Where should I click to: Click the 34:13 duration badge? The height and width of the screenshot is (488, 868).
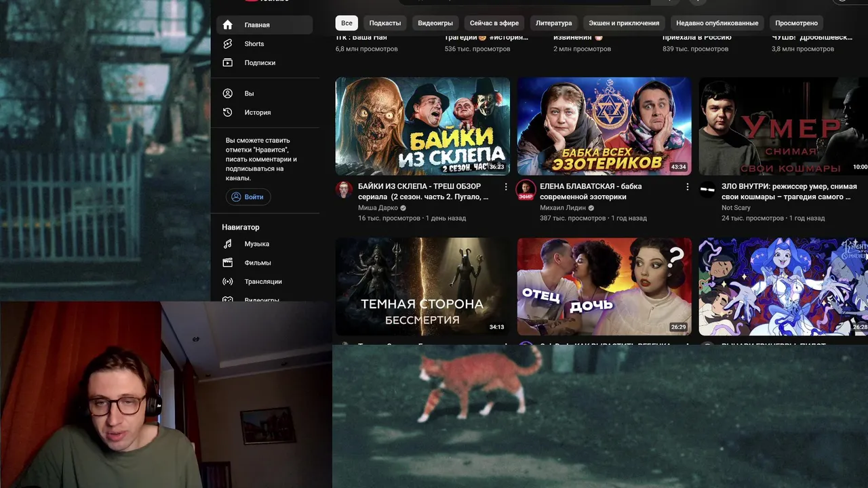coord(496,327)
